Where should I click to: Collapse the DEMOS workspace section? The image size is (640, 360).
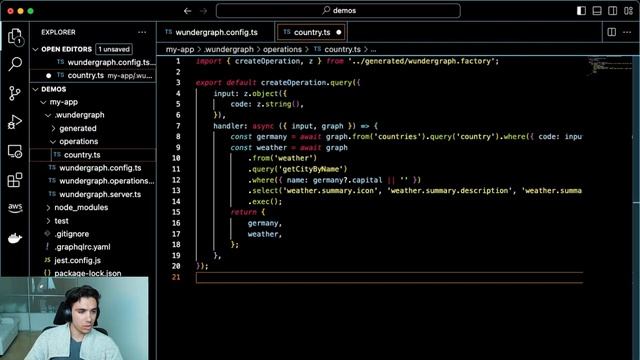point(36,89)
